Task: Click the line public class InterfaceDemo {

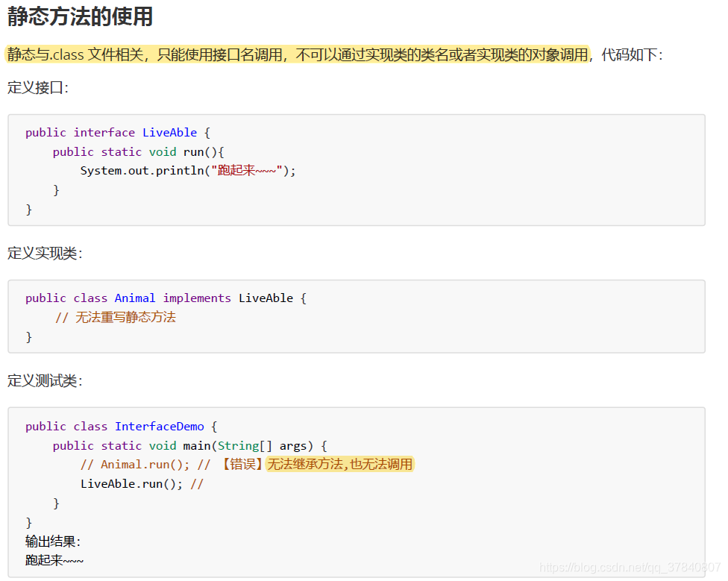Action: (121, 427)
